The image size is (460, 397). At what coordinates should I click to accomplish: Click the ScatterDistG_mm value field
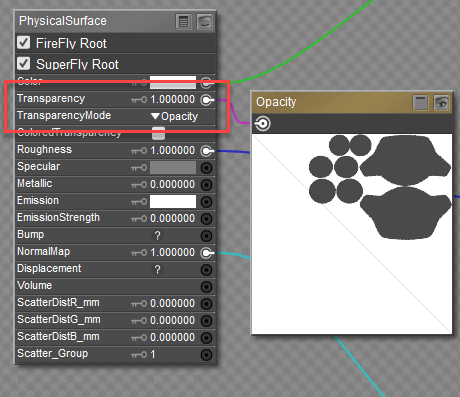(x=172, y=320)
